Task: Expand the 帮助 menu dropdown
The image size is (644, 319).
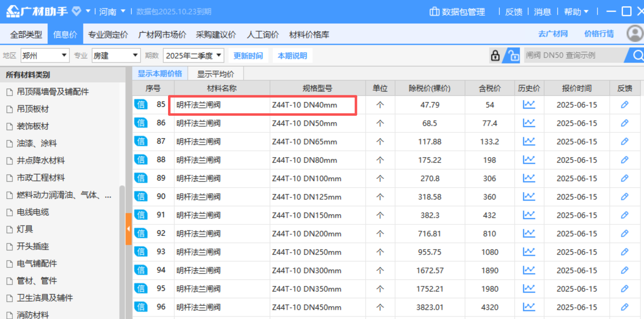Action: tap(576, 12)
